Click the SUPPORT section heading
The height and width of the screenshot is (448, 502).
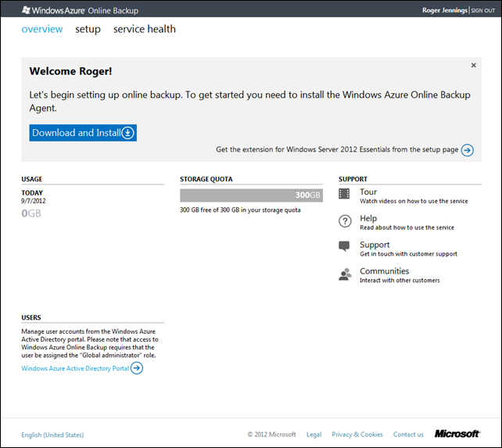click(x=353, y=179)
